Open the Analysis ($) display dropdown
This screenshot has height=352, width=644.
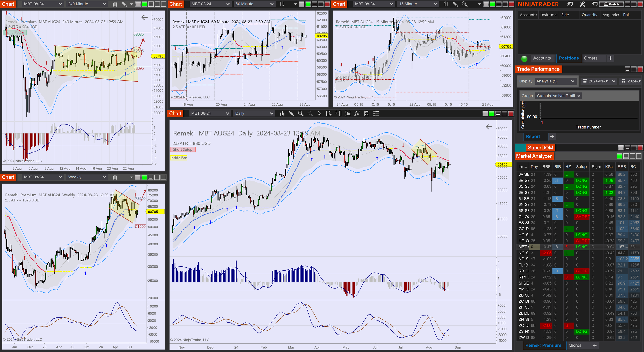pyautogui.click(x=555, y=81)
